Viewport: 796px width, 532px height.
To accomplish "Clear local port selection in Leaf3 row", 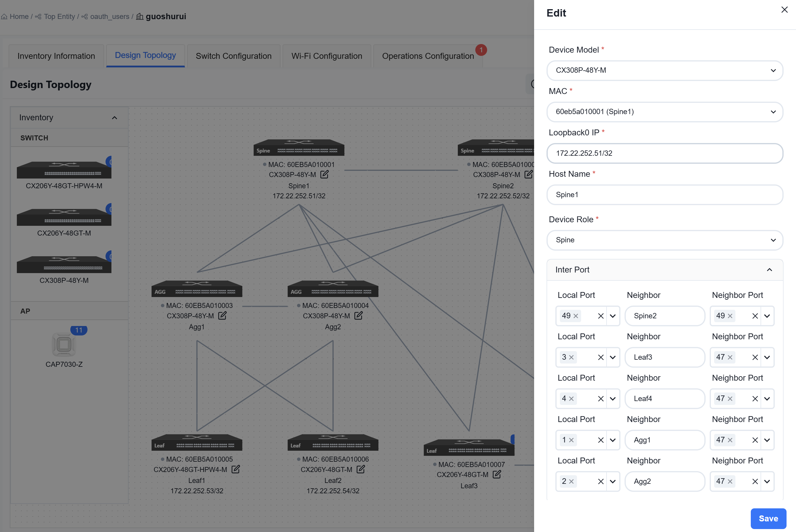I will click(601, 358).
